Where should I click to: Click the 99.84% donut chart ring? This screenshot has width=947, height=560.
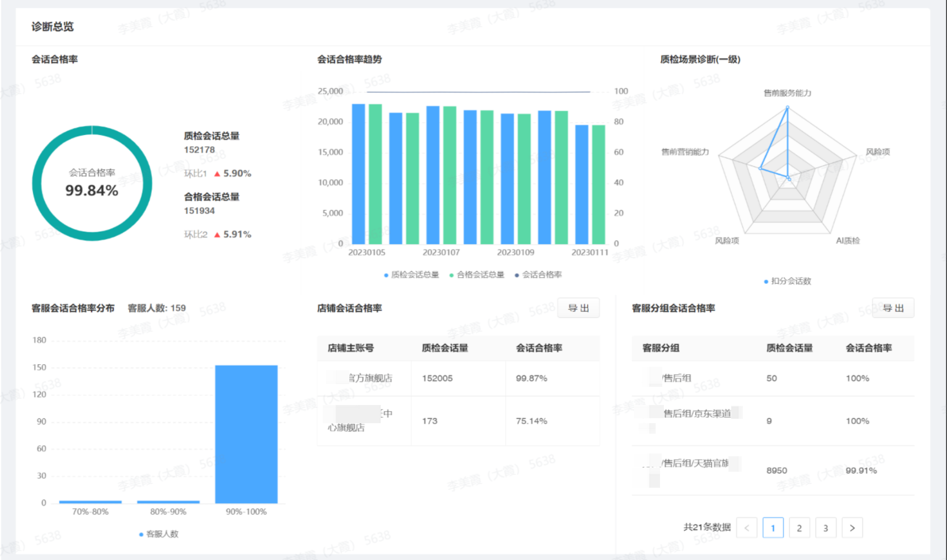point(37,183)
